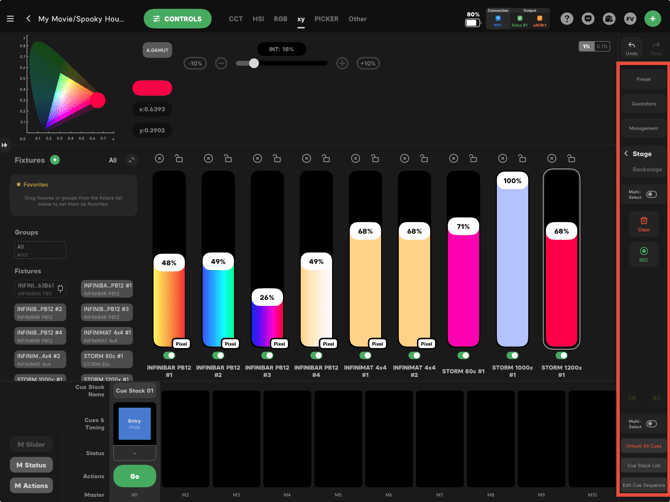The width and height of the screenshot is (670, 502).
Task: Click the green plus icon beside Fixtures
Action: [x=55, y=160]
